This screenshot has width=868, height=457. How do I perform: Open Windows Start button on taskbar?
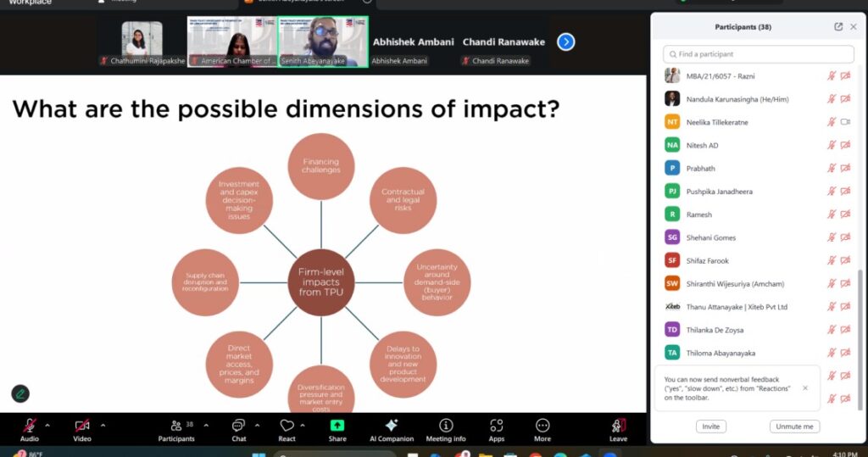[x=259, y=454]
